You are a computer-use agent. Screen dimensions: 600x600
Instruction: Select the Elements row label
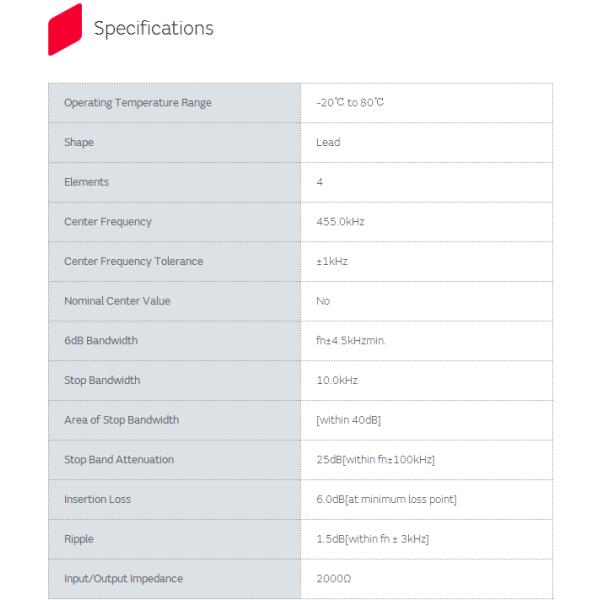point(87,182)
